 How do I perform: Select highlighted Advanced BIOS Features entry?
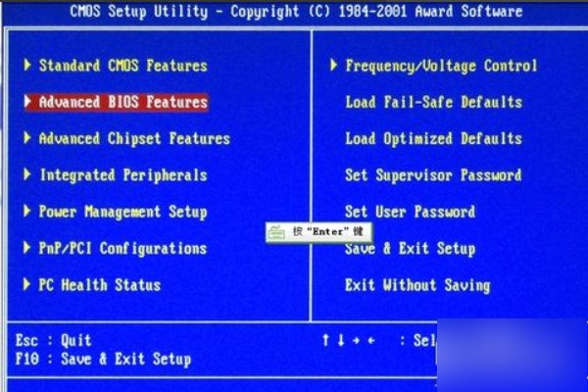tap(117, 102)
